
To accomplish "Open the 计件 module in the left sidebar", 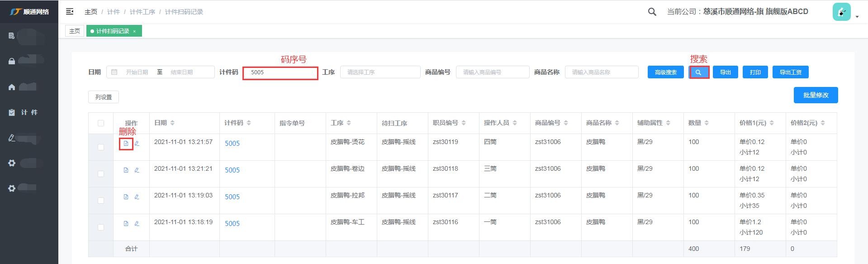I will coord(29,112).
